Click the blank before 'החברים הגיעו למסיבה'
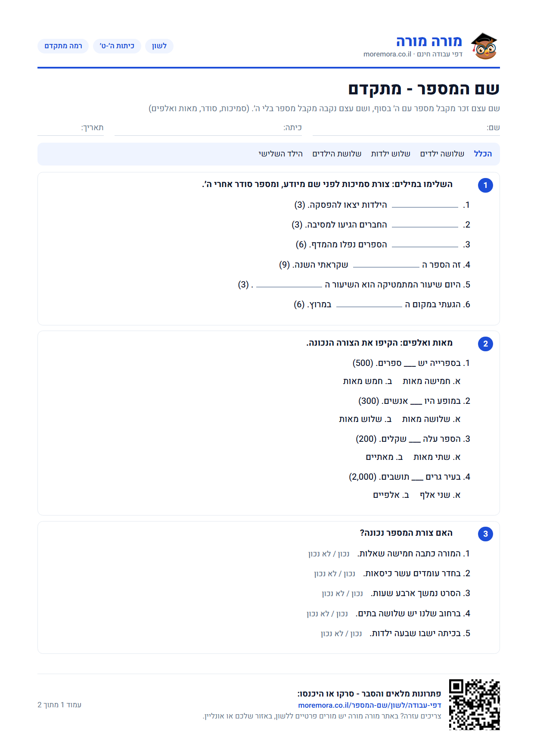The height and width of the screenshot is (756, 534). (425, 225)
